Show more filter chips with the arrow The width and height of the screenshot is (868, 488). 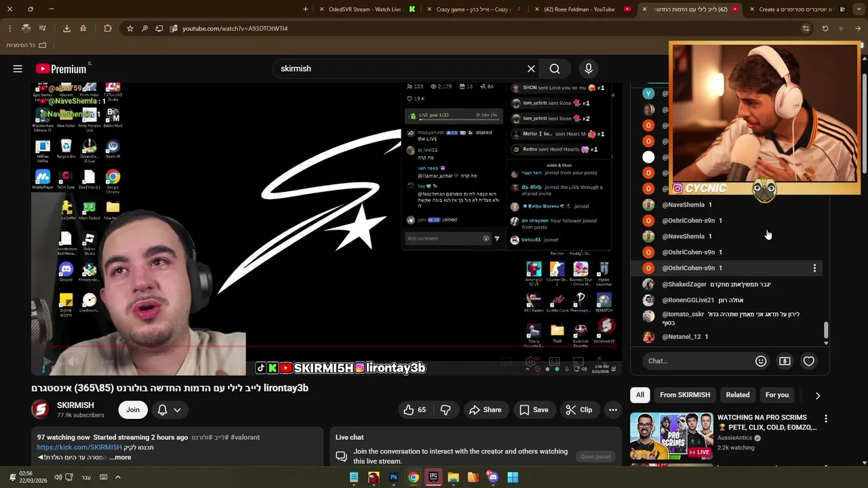[x=817, y=395]
